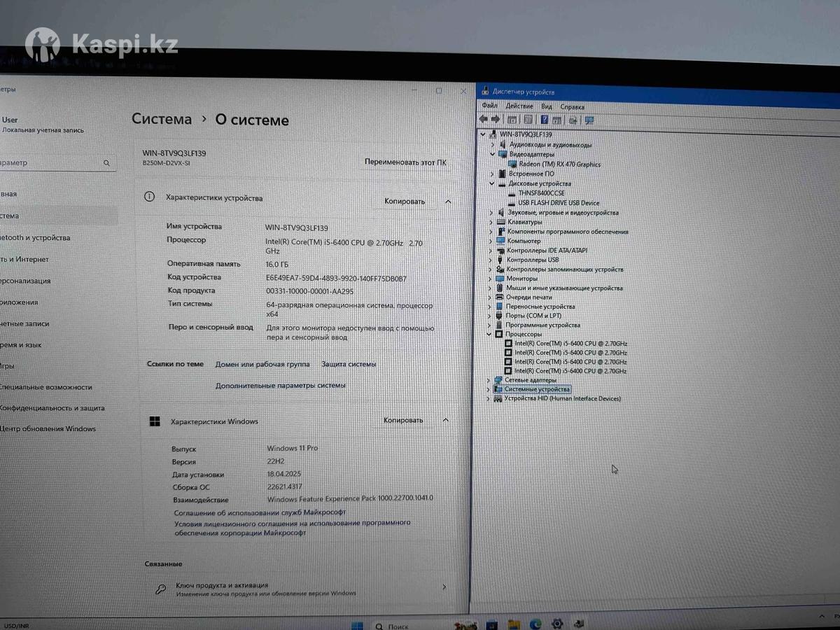This screenshot has height=630, width=840.
Task: Click the Back arrow in Device Manager toolbar
Action: (x=483, y=120)
